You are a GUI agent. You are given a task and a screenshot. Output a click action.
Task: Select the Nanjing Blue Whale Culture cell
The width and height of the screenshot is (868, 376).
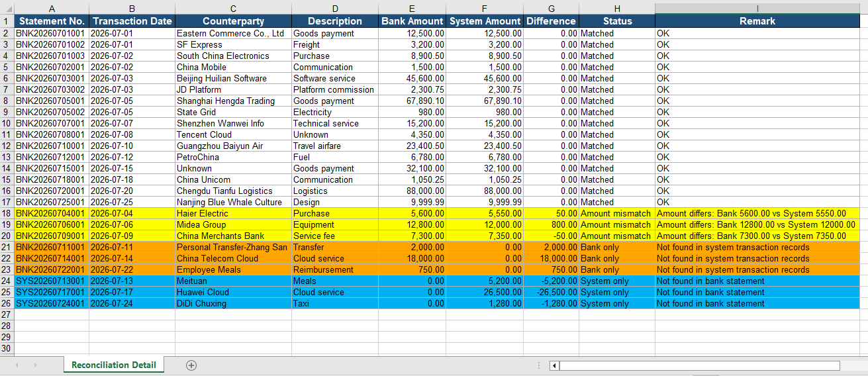click(233, 202)
